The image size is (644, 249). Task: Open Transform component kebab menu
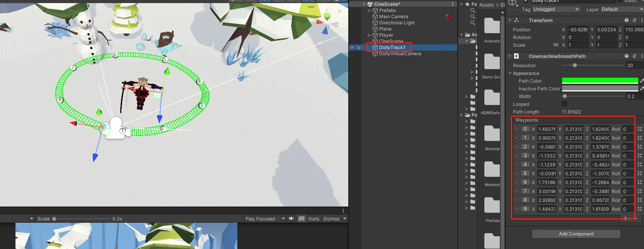point(642,20)
